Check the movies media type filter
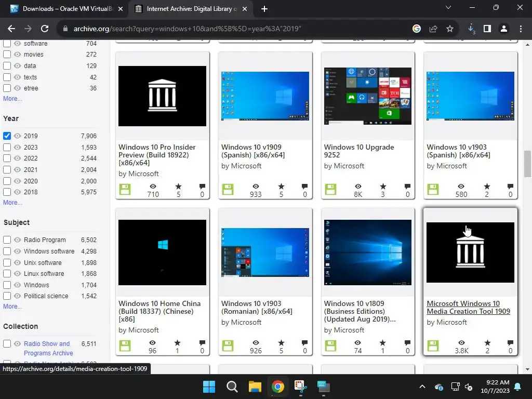 pos(7,54)
